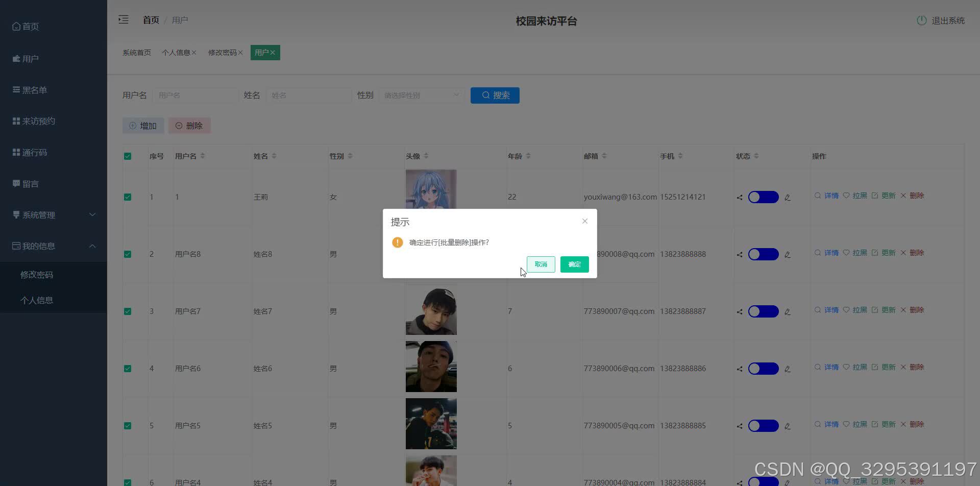Click 确定 to confirm batch delete
This screenshot has height=486, width=980.
(x=574, y=264)
